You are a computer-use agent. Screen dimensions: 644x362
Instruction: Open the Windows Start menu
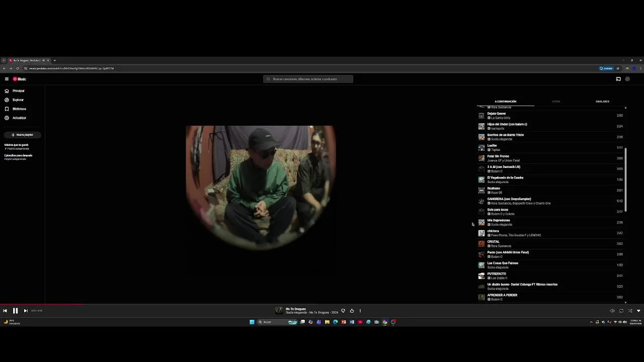252,322
